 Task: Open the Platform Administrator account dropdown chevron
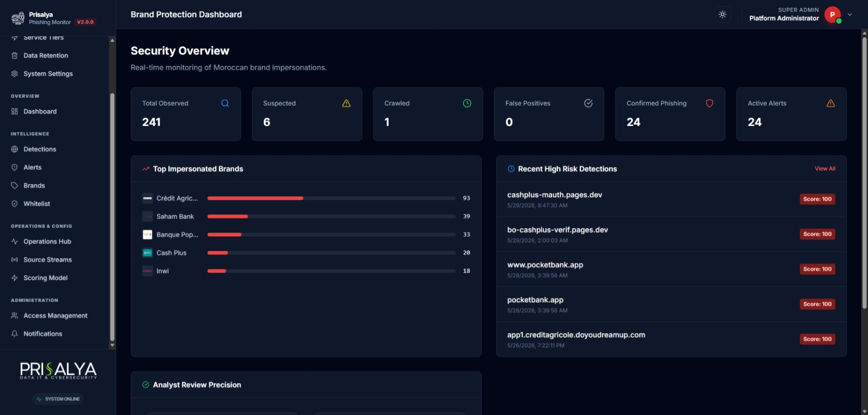850,15
